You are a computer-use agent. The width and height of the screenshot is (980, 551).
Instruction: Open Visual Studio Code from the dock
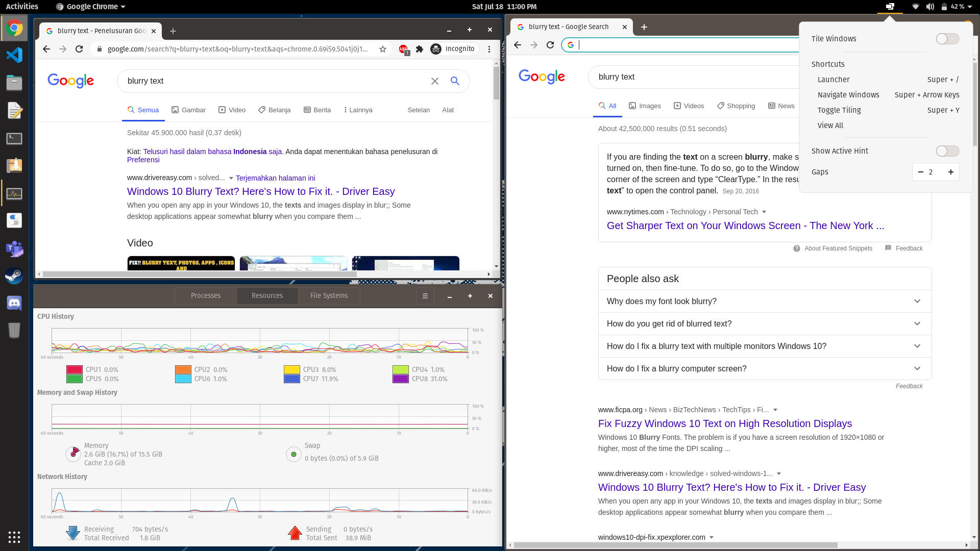coord(14,55)
